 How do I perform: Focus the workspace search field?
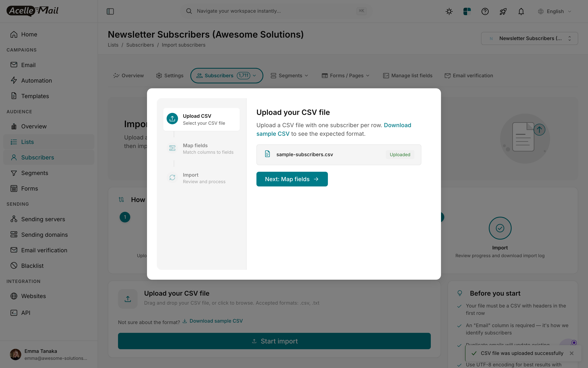coord(276,11)
